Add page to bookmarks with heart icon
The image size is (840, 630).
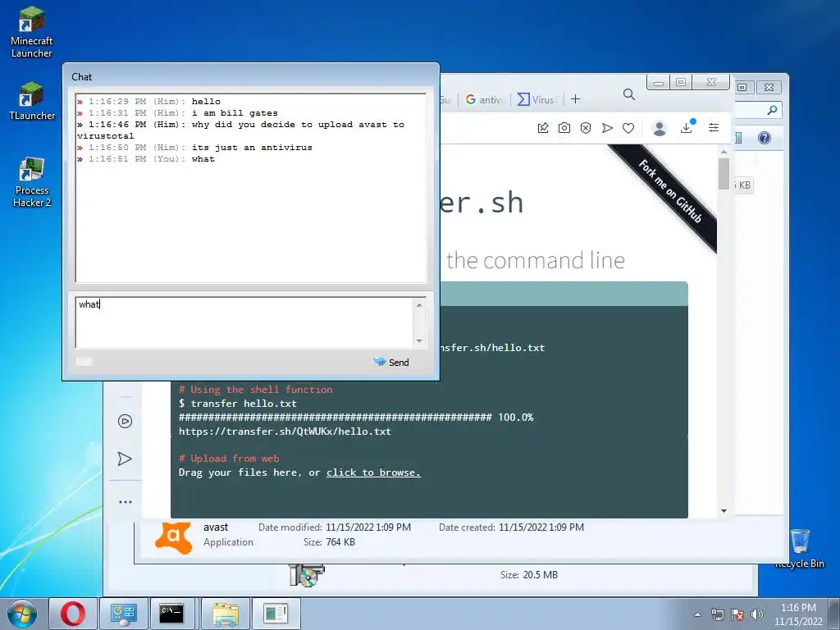(628, 128)
